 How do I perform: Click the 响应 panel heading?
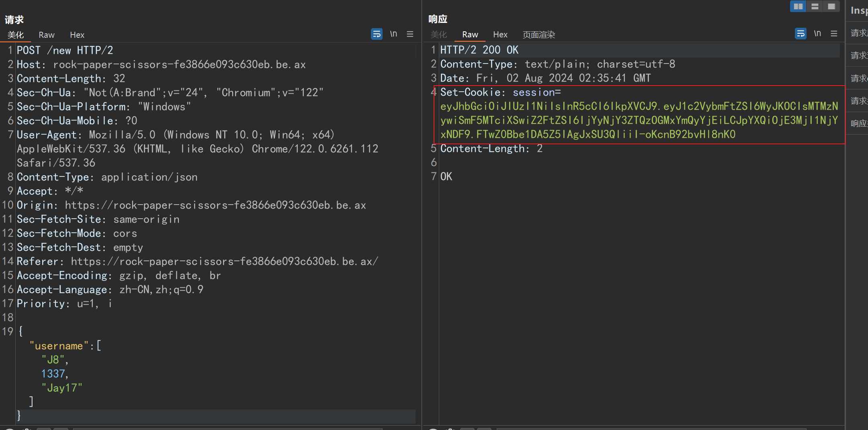(x=438, y=19)
